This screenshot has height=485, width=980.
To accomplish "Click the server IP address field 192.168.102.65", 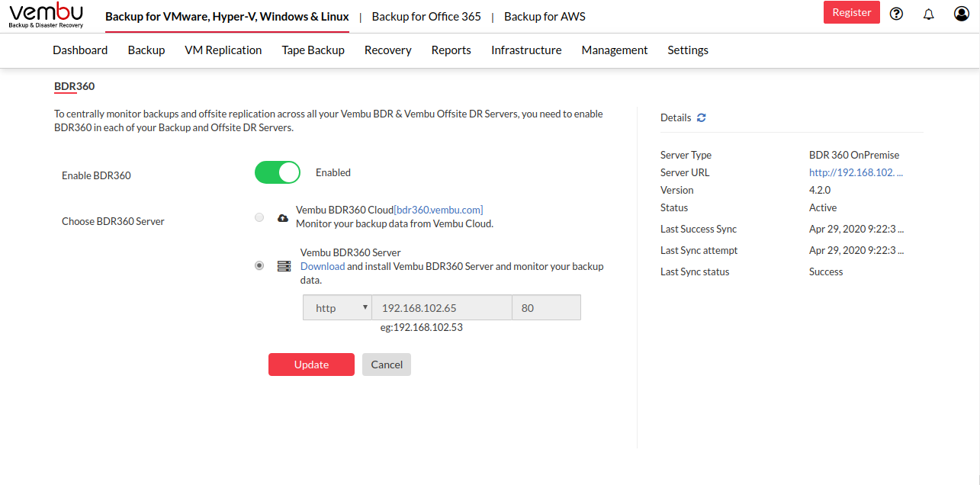I will [x=442, y=308].
